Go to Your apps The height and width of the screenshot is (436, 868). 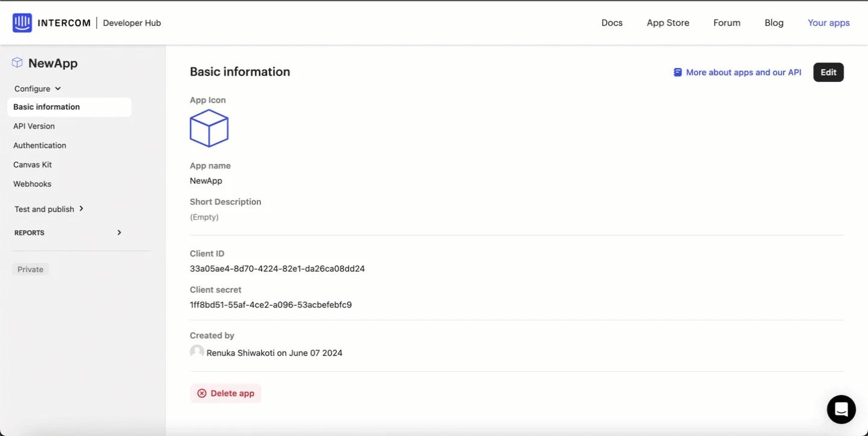pyautogui.click(x=829, y=23)
